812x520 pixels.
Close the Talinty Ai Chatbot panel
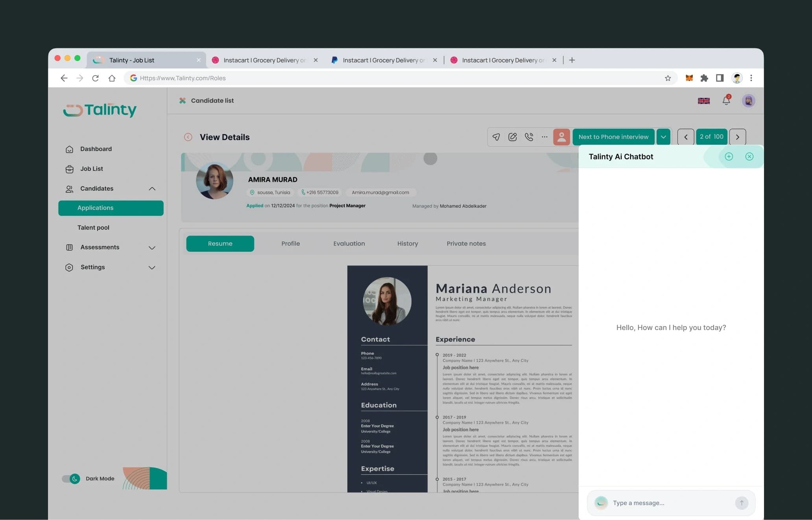click(x=749, y=157)
